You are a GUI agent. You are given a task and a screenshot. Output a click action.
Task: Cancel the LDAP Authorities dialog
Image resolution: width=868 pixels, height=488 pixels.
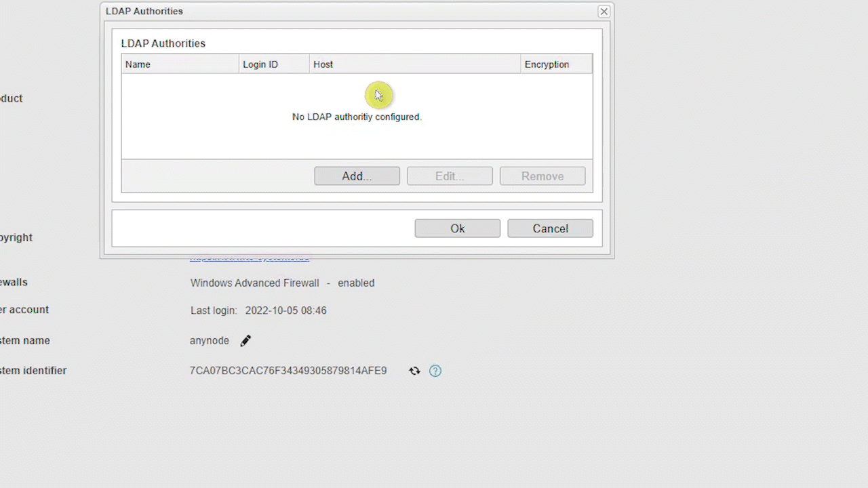click(x=550, y=228)
